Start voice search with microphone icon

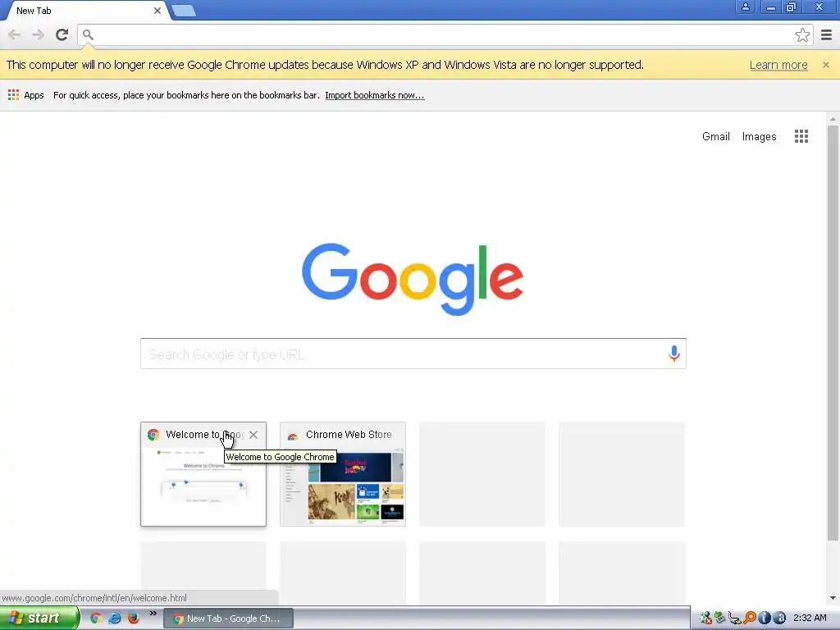674,354
